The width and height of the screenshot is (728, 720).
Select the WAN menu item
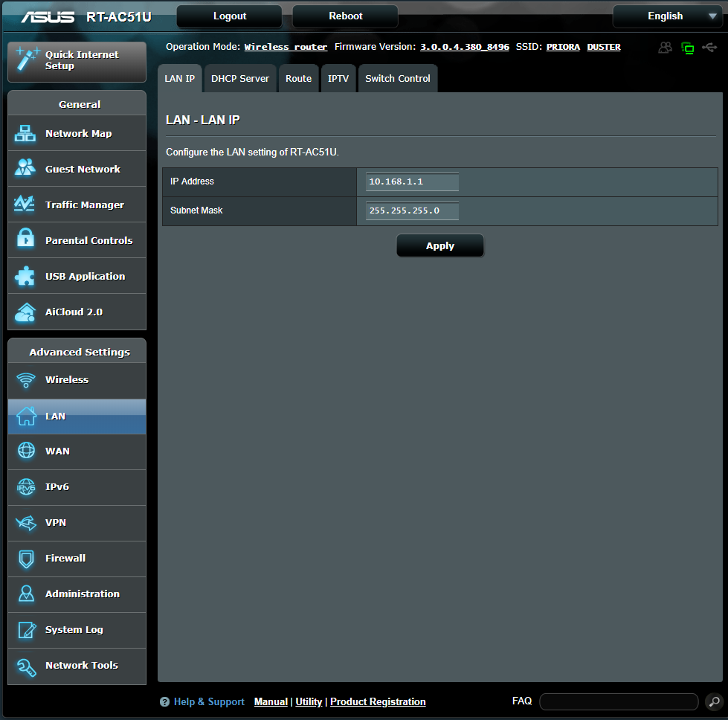77,451
